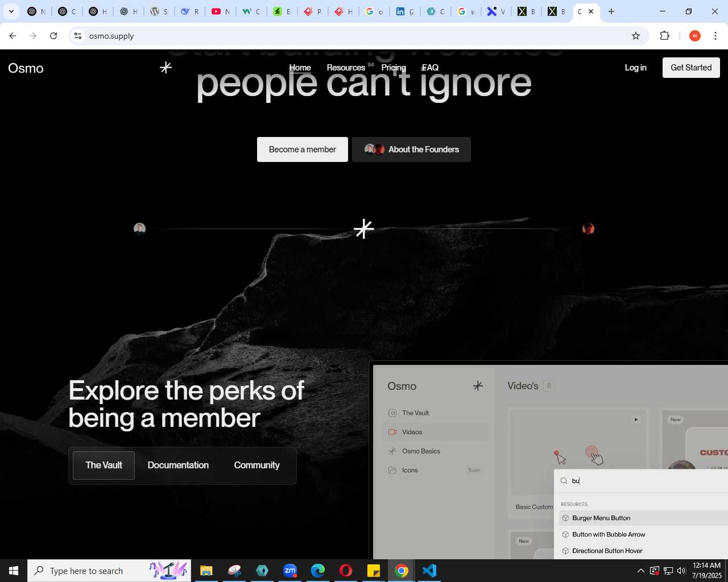
Task: Click the browser back arrow
Action: click(13, 36)
